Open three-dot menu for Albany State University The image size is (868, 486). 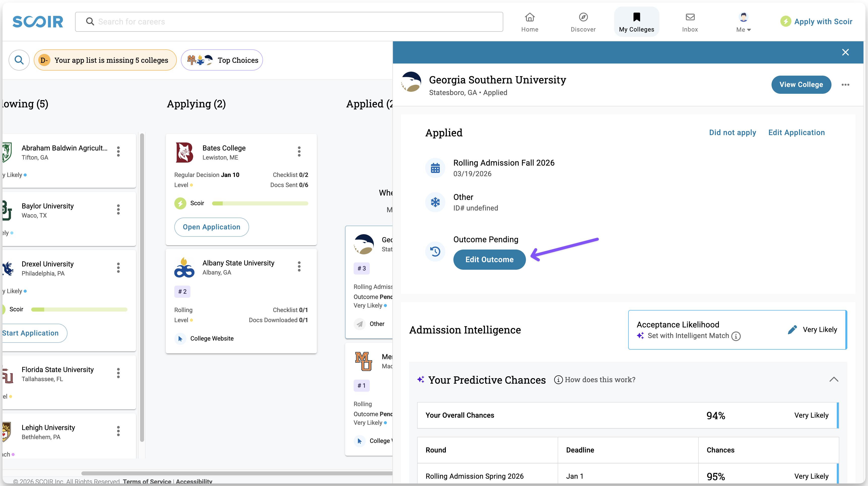pyautogui.click(x=299, y=266)
